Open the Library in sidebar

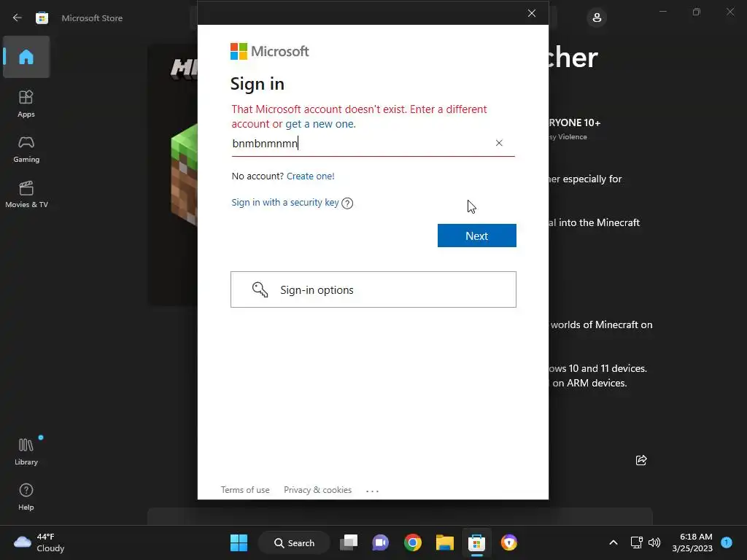pyautogui.click(x=26, y=451)
